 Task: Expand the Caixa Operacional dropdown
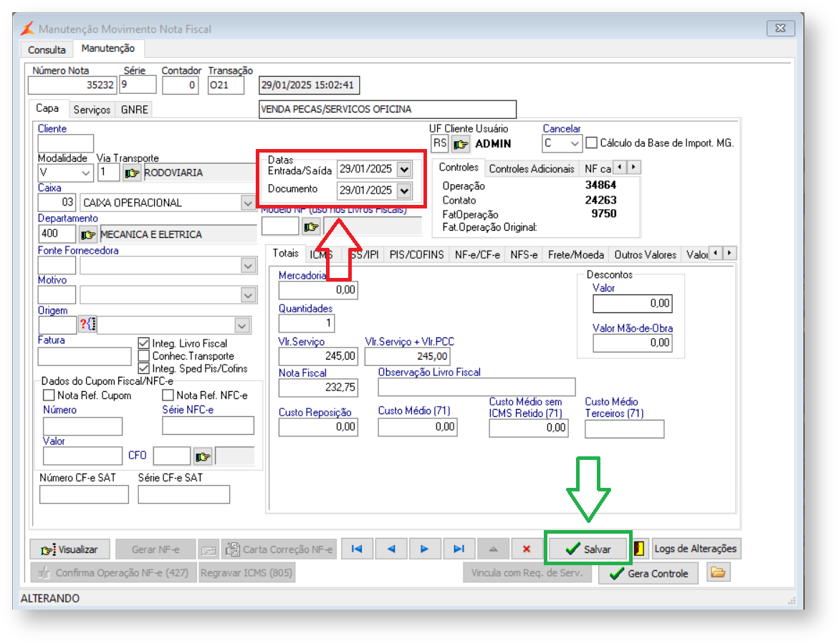[247, 203]
